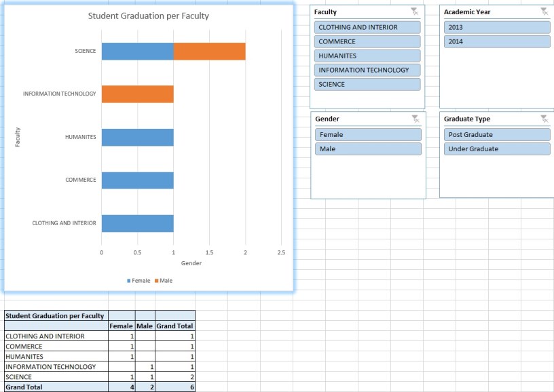
Task: Clear the Faculty slicer filter icon
Action: tap(414, 11)
